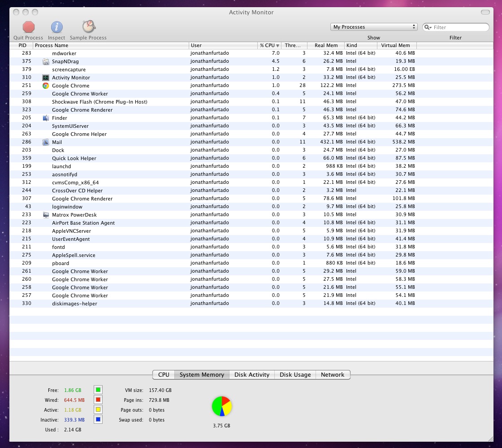This screenshot has height=448, width=502.
Task: Focus the Filter search field
Action: point(455,27)
